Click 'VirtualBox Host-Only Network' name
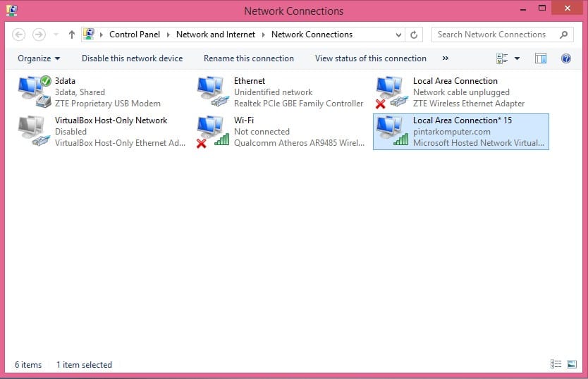588x379 pixels. point(111,120)
